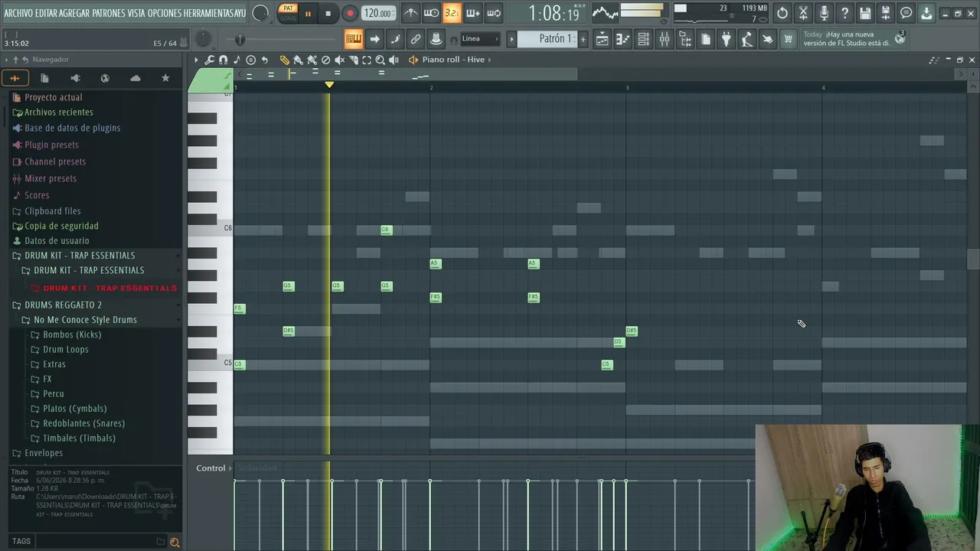Image resolution: width=980 pixels, height=551 pixels.
Task: Open the playlist view from main toolbar
Action: click(x=603, y=39)
